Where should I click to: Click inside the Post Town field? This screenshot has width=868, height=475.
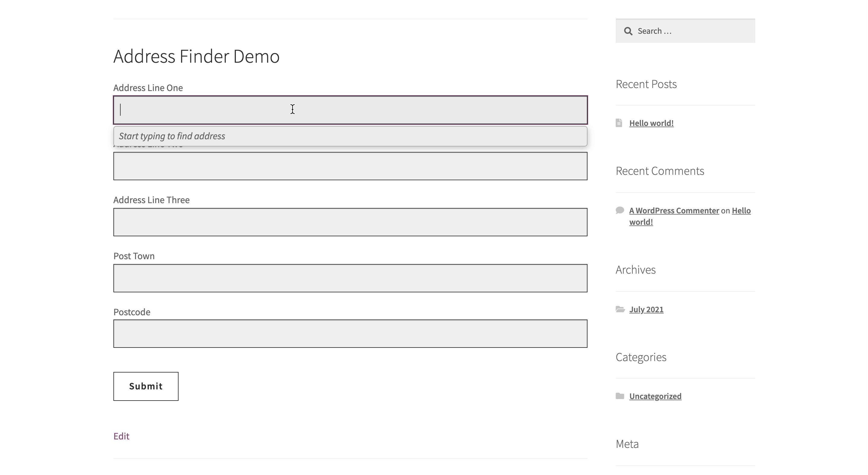pyautogui.click(x=350, y=278)
